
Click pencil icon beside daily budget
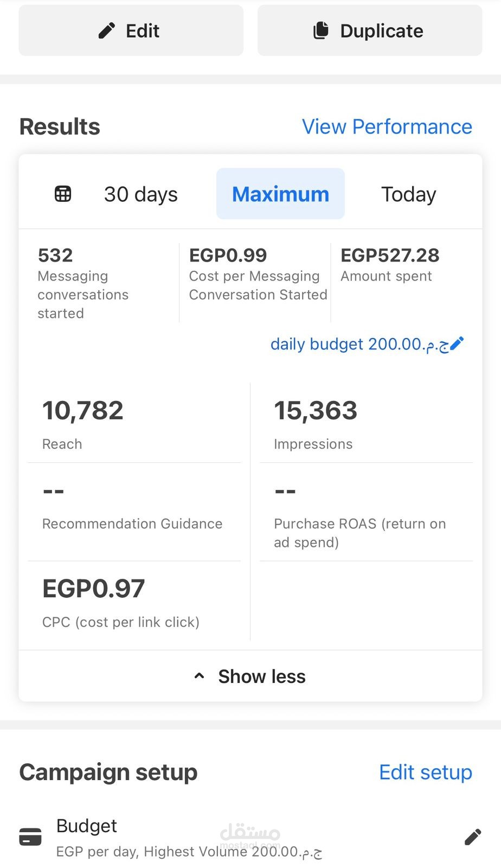pos(457,344)
